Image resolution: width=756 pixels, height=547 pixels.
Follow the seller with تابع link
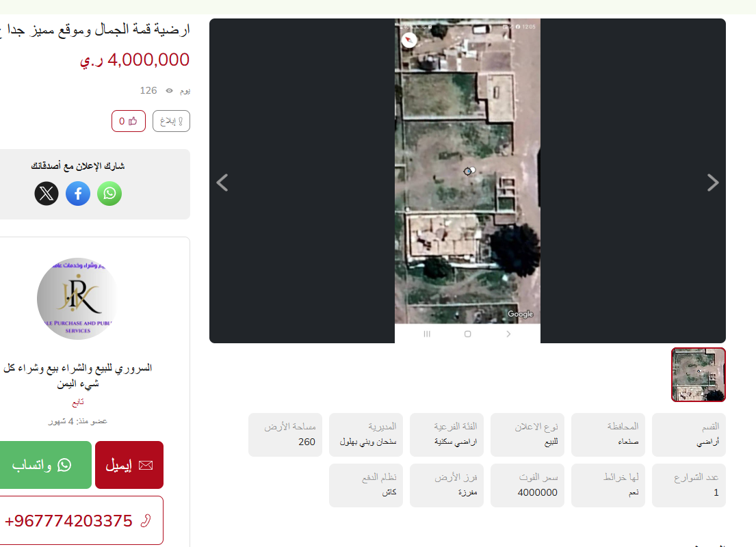[x=77, y=402]
